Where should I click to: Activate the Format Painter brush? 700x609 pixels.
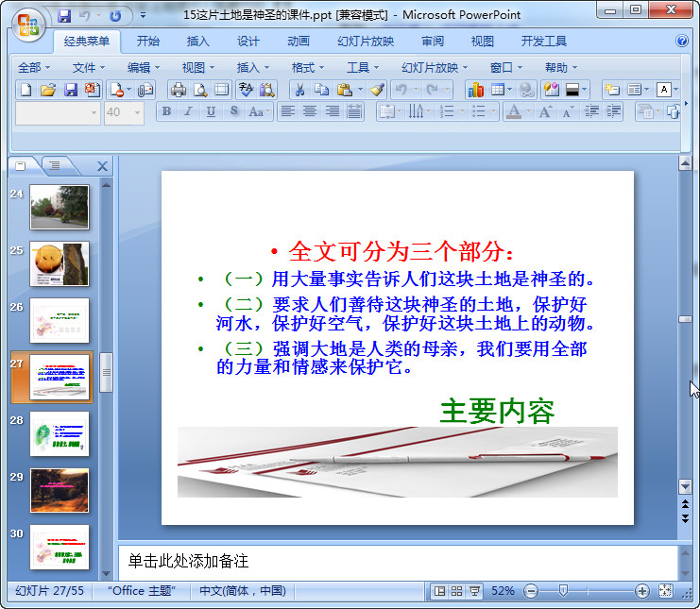click(x=378, y=90)
